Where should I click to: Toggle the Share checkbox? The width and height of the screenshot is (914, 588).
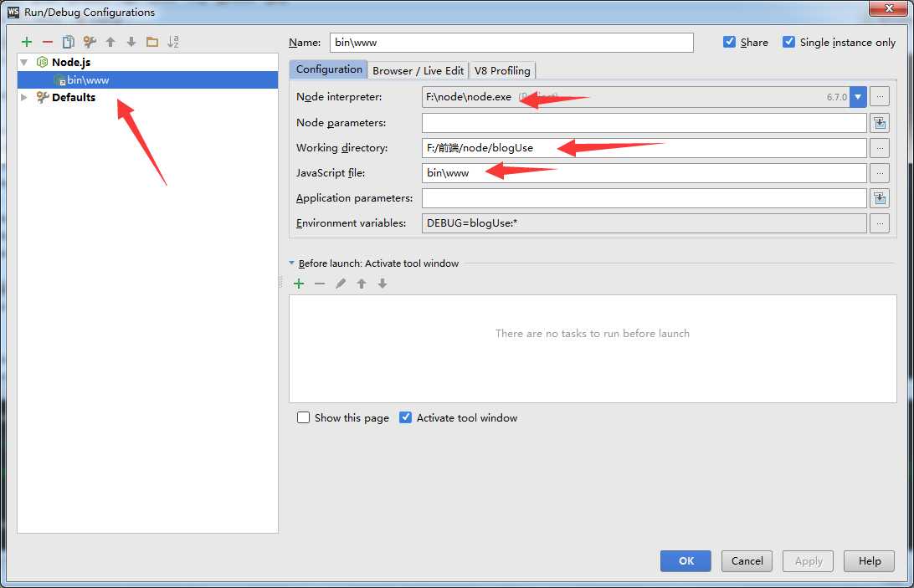(x=729, y=42)
